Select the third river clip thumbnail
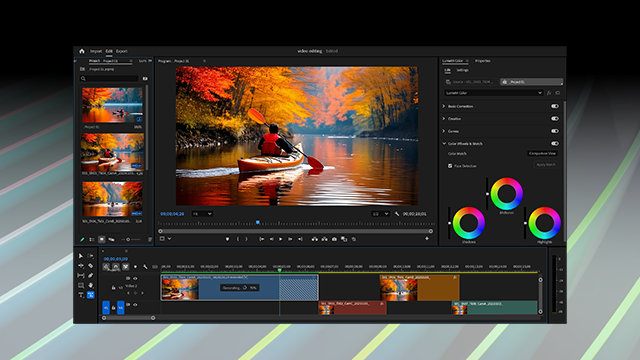The height and width of the screenshot is (360, 640). [x=112, y=199]
